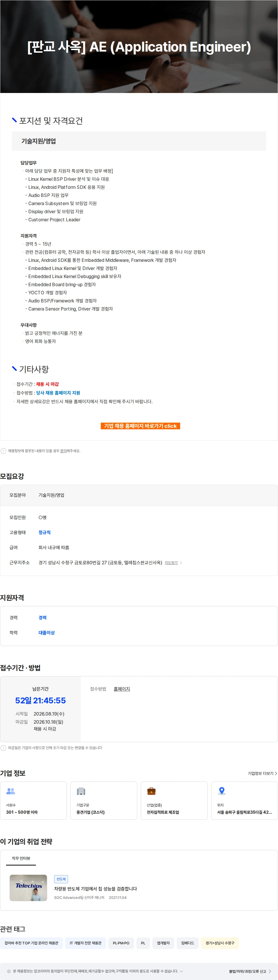This screenshot has height=980, width=278.
Task: Select the standalone PL tag
Action: (143, 943)
